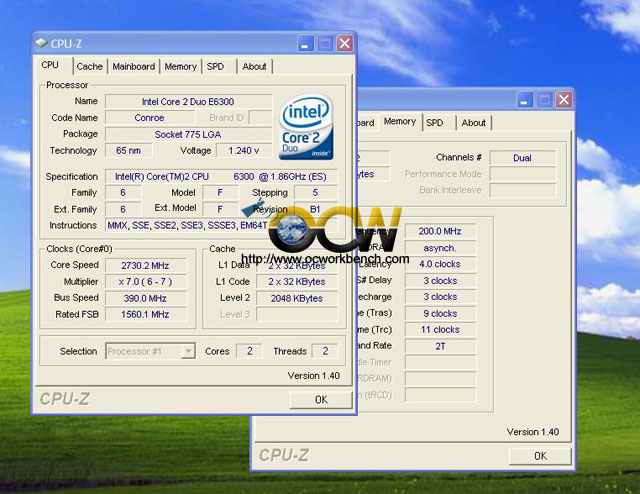Select the SPD tab in the back window
Image resolution: width=640 pixels, height=494 pixels.
[x=434, y=123]
